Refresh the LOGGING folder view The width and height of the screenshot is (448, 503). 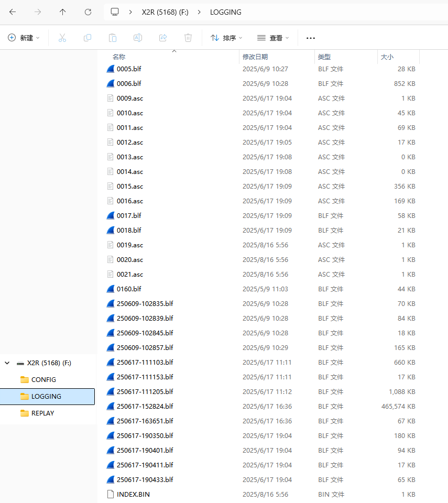point(88,12)
